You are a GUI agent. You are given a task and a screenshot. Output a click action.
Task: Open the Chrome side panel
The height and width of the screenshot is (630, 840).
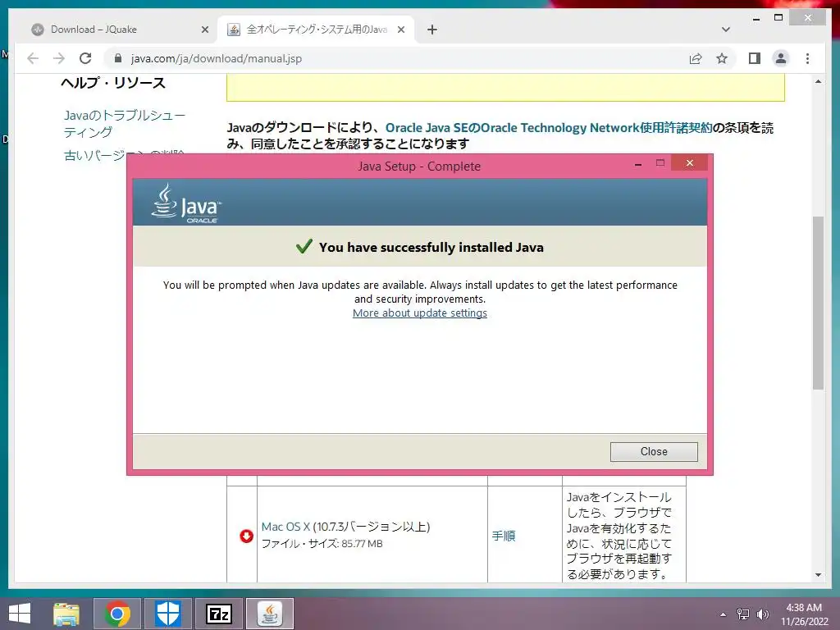(755, 58)
